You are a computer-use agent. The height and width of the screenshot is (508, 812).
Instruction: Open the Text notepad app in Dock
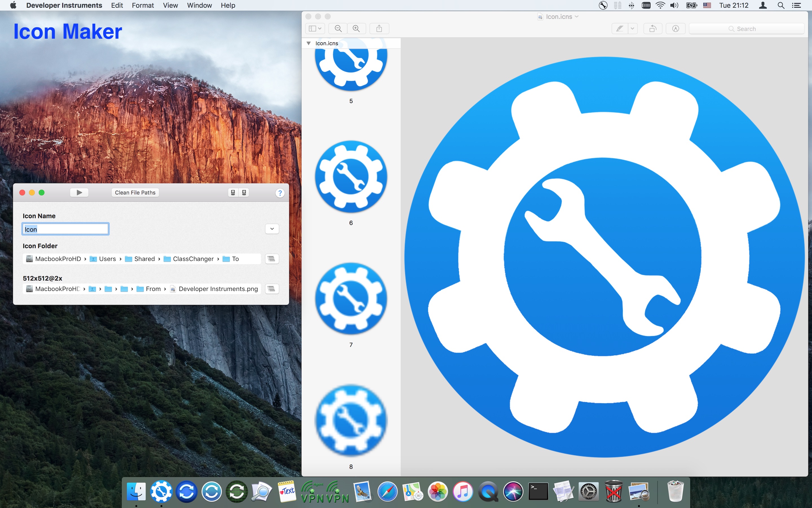pos(287,492)
